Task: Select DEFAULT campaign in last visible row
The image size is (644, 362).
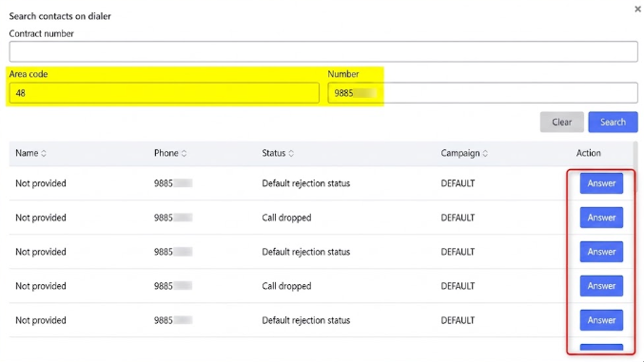Action: [458, 320]
